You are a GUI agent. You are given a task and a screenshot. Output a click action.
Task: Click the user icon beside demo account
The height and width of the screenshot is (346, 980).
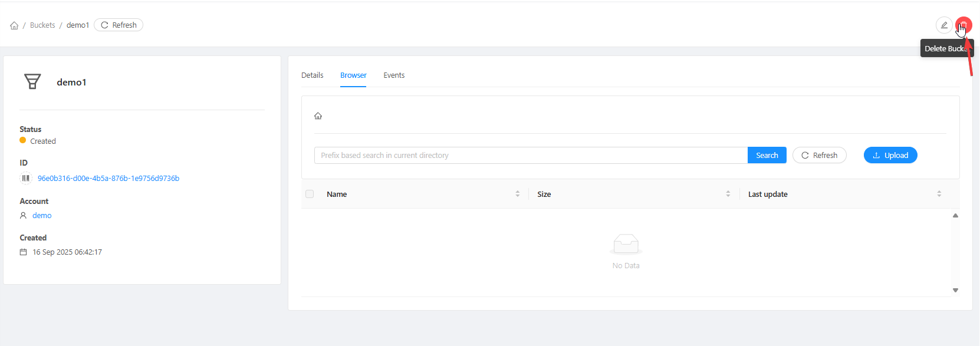[x=24, y=216]
